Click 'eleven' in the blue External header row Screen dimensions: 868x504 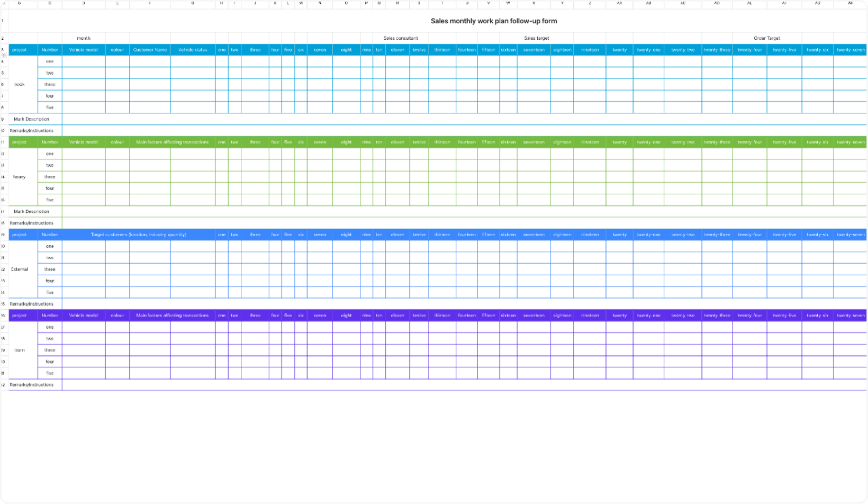pyautogui.click(x=397, y=235)
